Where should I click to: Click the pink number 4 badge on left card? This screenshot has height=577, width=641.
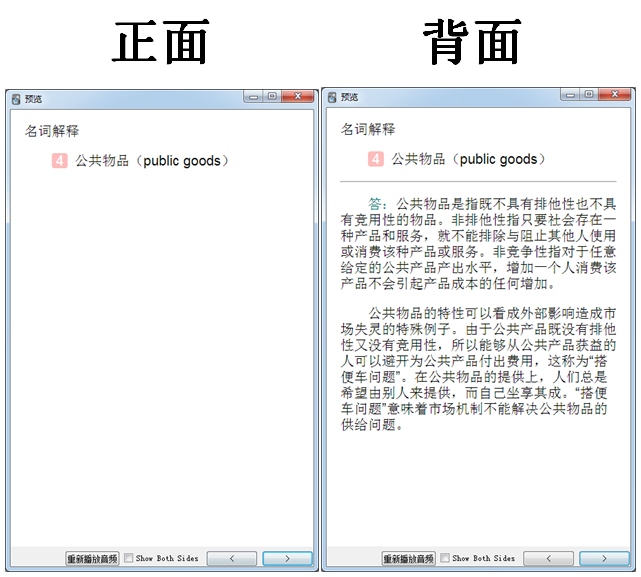(x=60, y=161)
